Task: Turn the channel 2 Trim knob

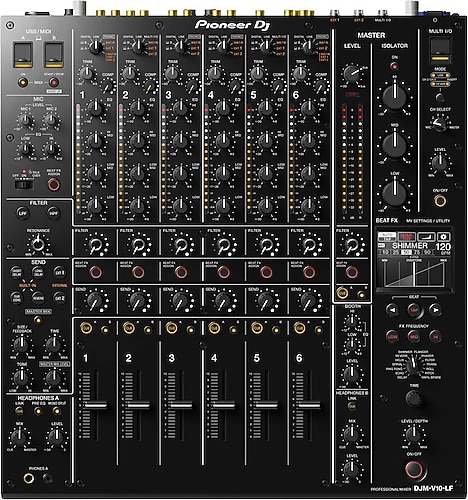Action: tap(129, 73)
